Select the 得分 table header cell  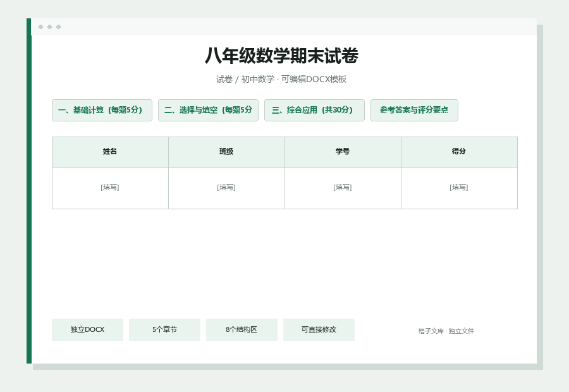459,152
